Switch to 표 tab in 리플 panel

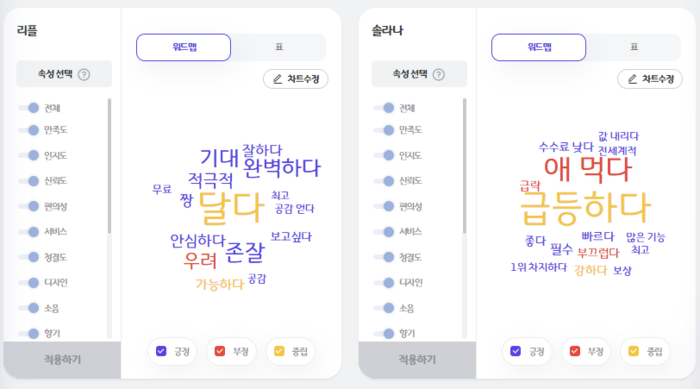point(279,47)
